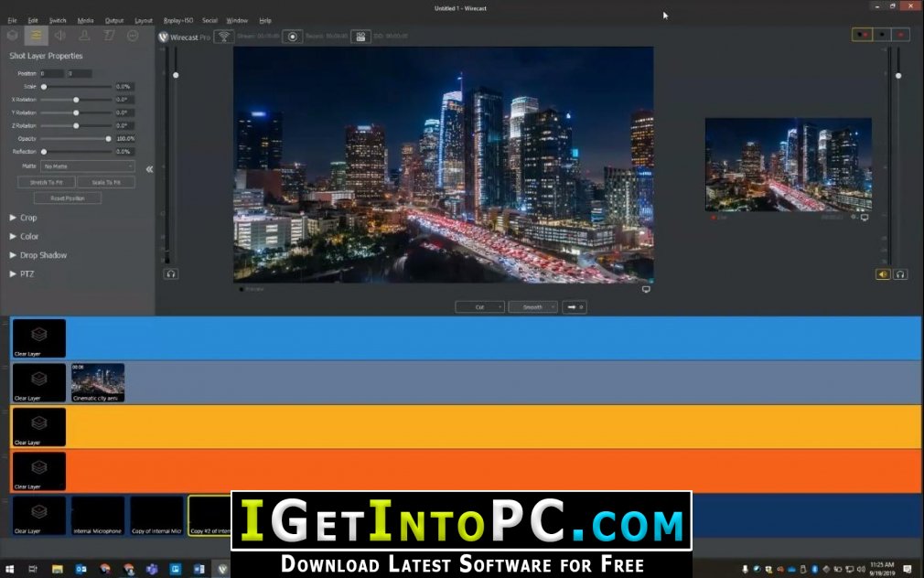Toggle ISO recording button
This screenshot has width=924, height=578.
point(360,37)
